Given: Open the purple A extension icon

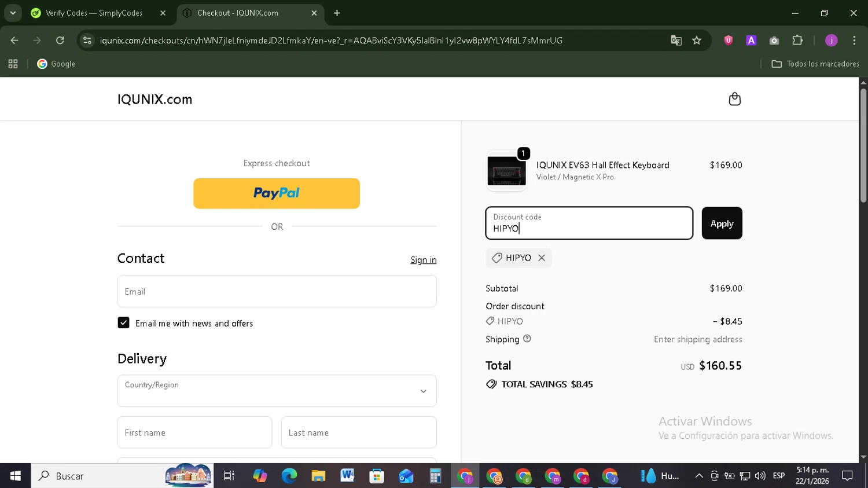Looking at the screenshot, I should click(751, 40).
